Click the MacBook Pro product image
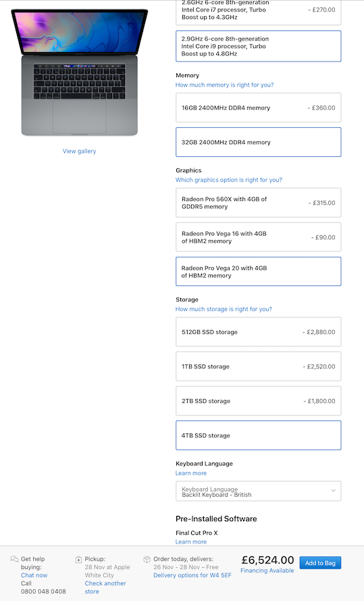This screenshot has height=601, width=364. [80, 72]
